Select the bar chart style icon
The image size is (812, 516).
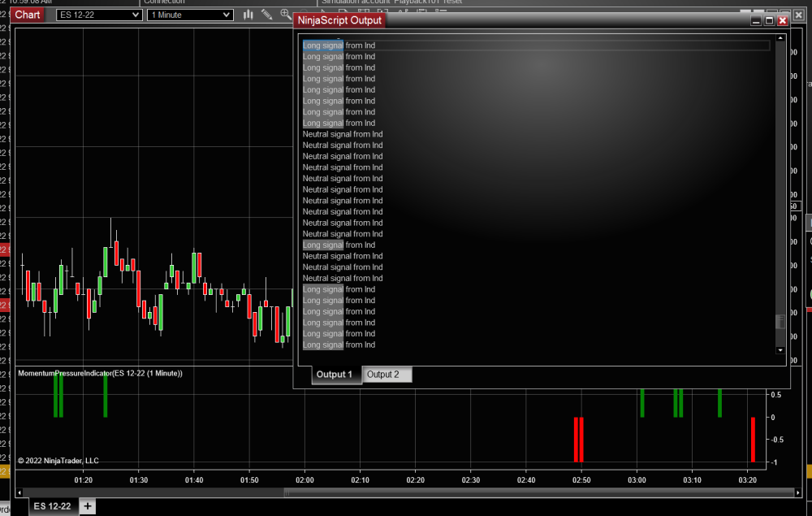click(x=248, y=15)
